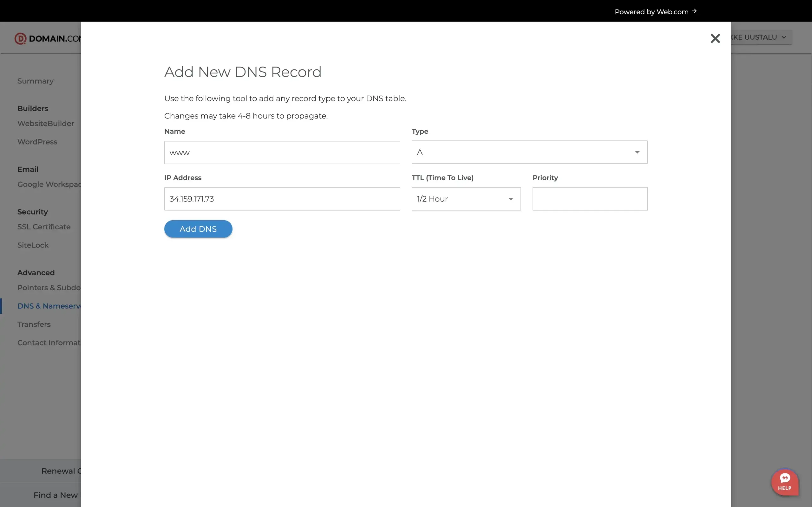Expand the KKE UUSTALU account chevron
The height and width of the screenshot is (507, 812).
[783, 37]
